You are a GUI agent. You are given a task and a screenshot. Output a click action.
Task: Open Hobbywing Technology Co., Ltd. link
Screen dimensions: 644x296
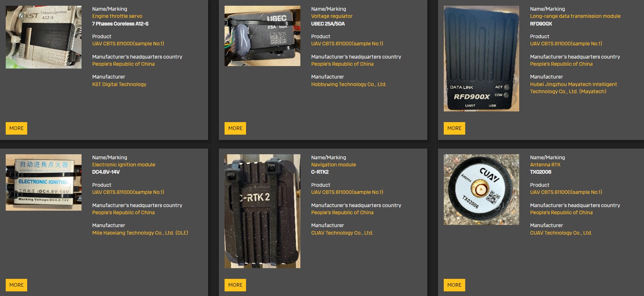(349, 84)
